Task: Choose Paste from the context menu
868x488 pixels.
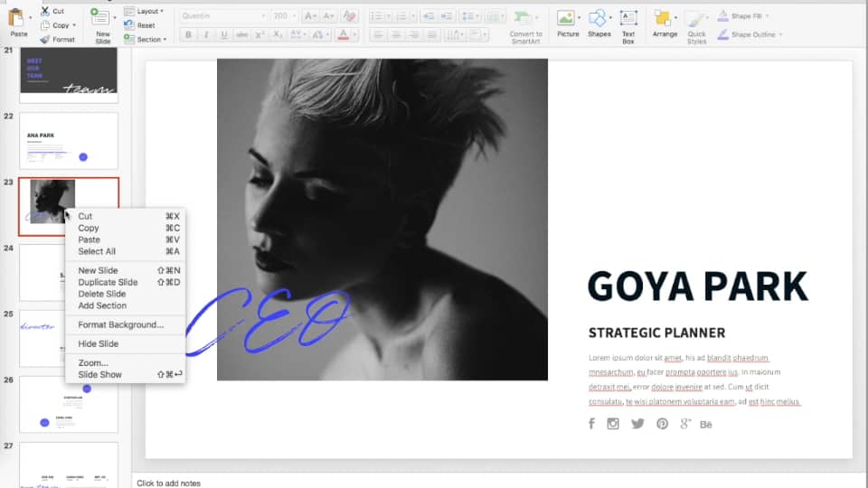Action: (x=125, y=239)
